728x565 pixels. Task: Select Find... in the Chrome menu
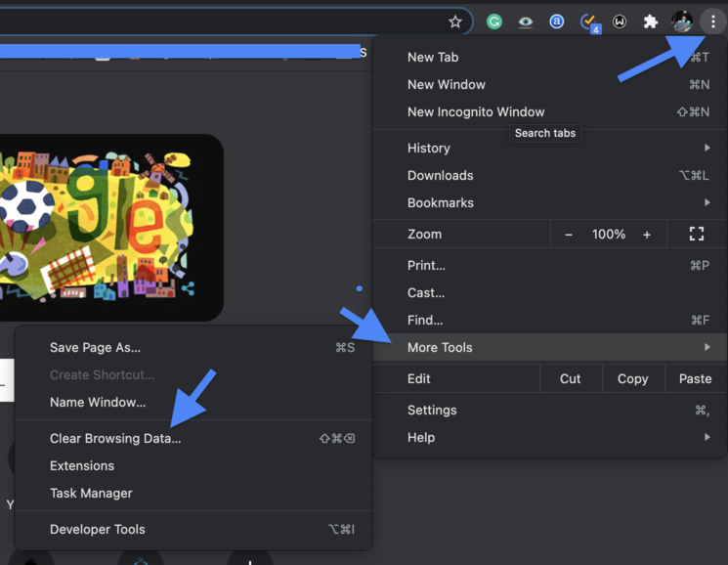[x=550, y=321]
